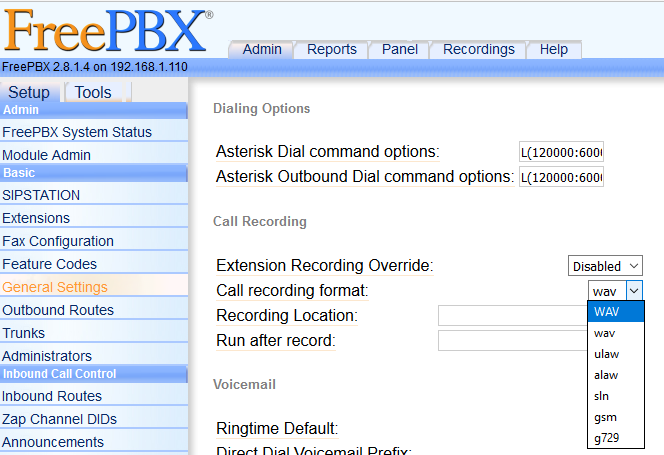Click the Run after record field
664x455 pixels.
[x=513, y=340]
